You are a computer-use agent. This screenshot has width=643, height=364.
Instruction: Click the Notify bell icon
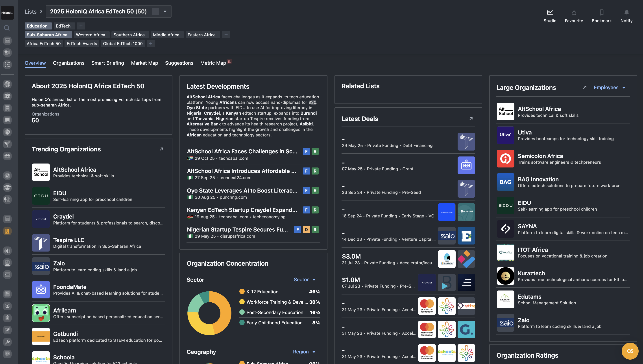(x=626, y=13)
